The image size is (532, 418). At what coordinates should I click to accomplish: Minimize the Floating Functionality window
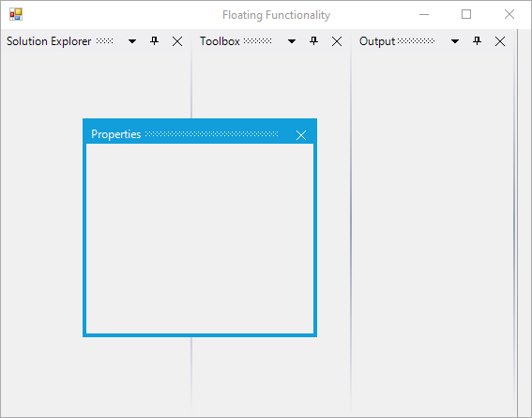424,14
